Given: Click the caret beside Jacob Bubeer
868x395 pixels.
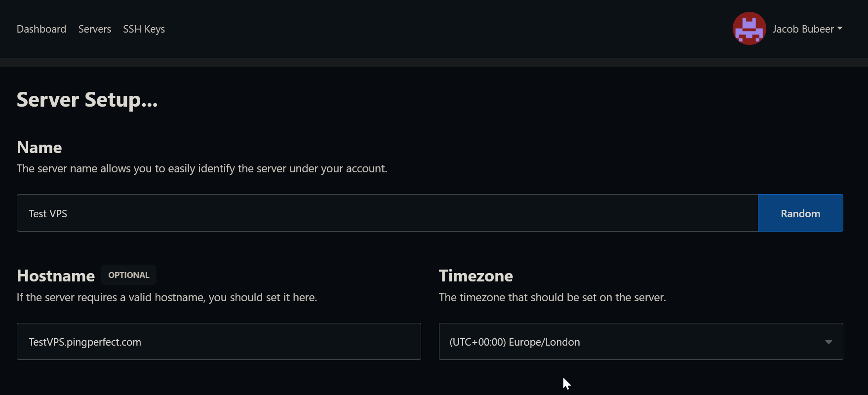Looking at the screenshot, I should (x=840, y=29).
